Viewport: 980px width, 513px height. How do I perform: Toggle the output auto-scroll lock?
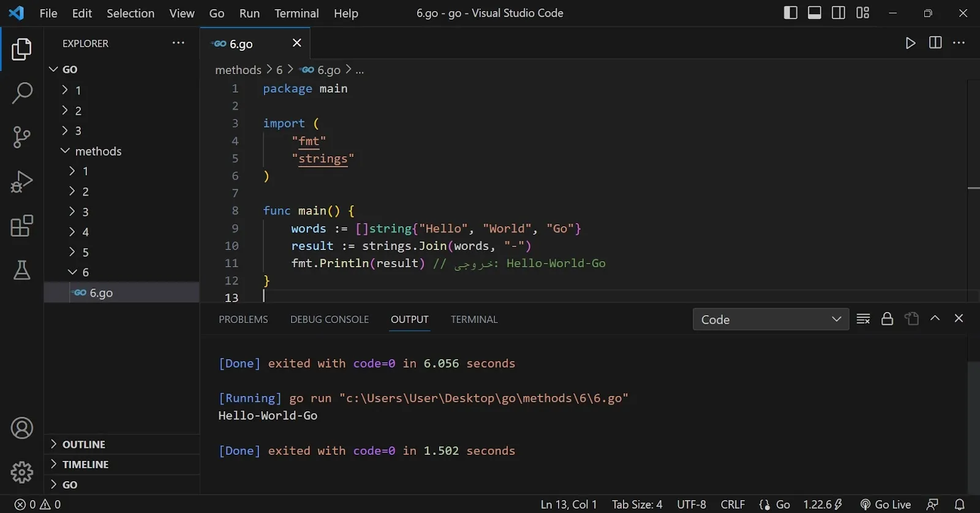click(887, 319)
